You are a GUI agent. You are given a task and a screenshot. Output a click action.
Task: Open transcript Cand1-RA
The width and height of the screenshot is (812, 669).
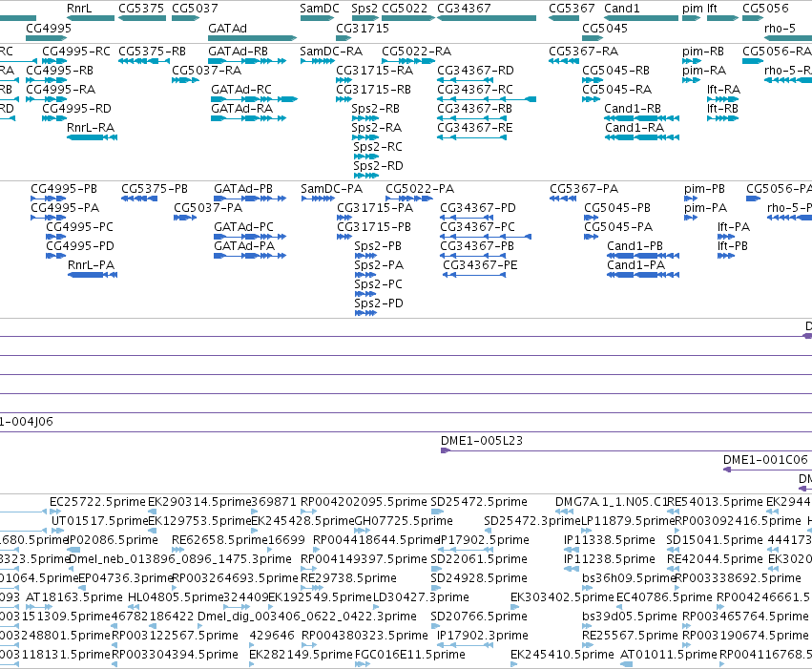[635, 128]
